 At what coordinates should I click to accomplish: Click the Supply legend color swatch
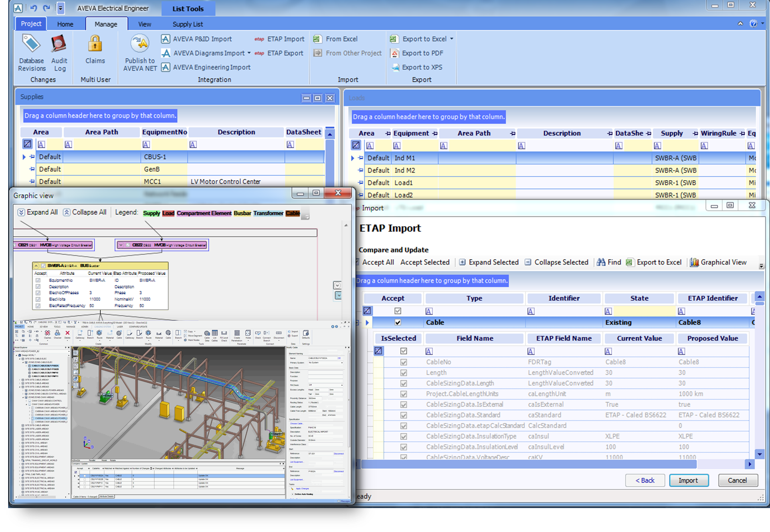pos(151,213)
